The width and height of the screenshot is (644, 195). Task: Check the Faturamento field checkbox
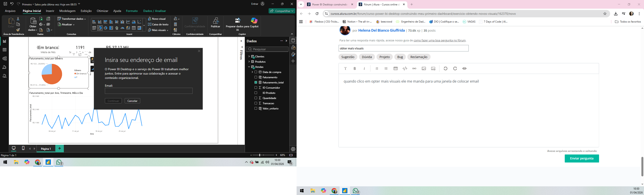(256, 77)
